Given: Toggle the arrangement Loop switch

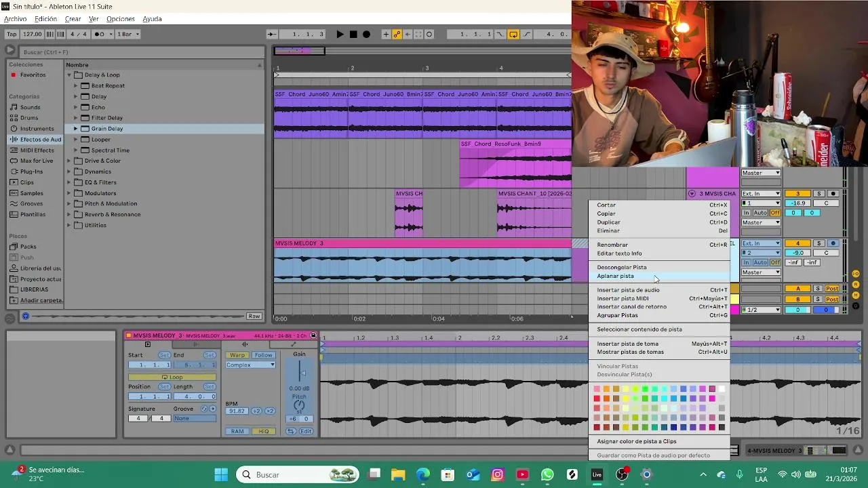Looking at the screenshot, I should (513, 34).
